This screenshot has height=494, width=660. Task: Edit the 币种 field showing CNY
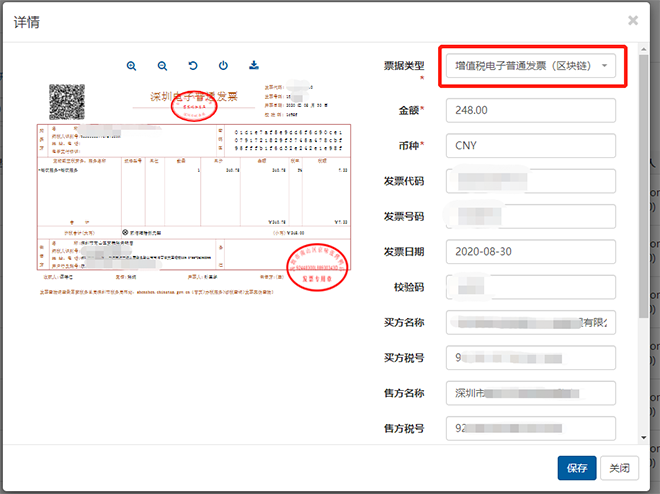[x=531, y=146]
